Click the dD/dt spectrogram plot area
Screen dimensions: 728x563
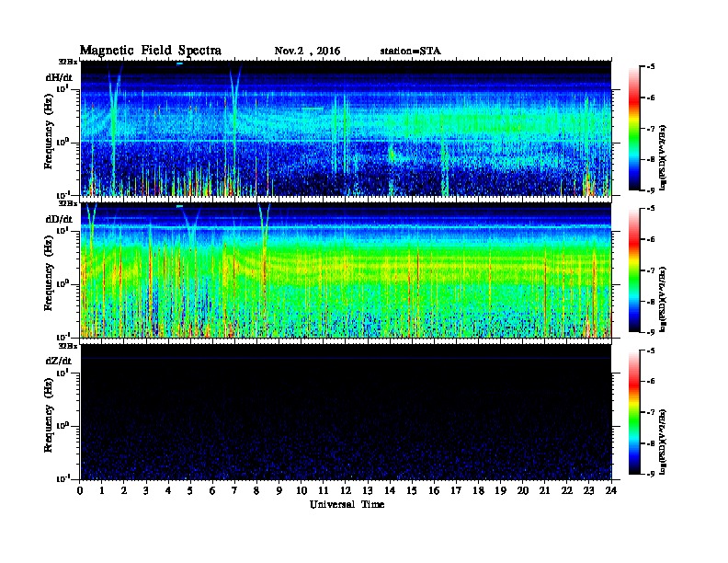pos(346,270)
